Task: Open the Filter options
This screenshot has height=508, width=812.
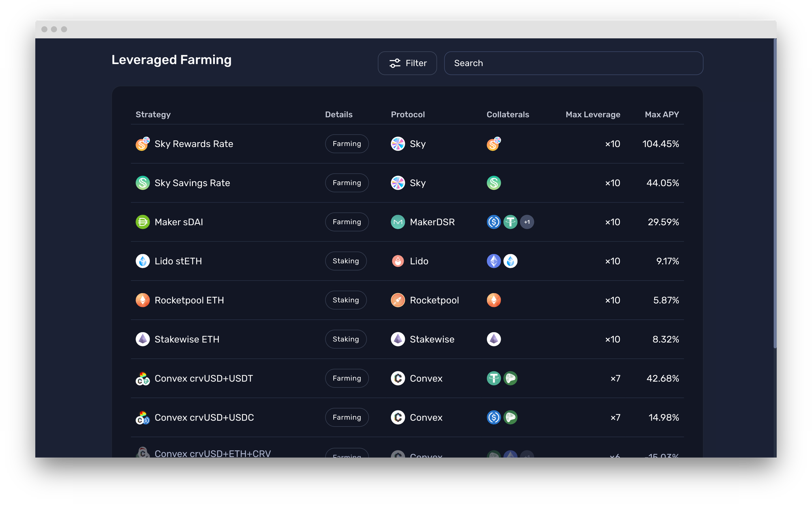Action: tap(407, 63)
